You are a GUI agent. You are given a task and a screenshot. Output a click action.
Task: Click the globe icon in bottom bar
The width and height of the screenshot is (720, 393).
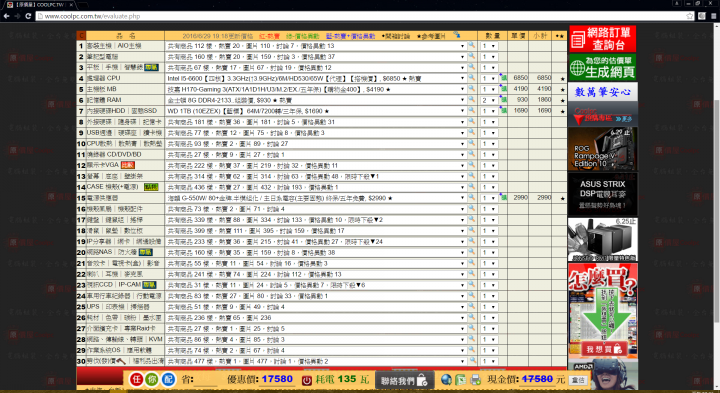click(x=446, y=379)
